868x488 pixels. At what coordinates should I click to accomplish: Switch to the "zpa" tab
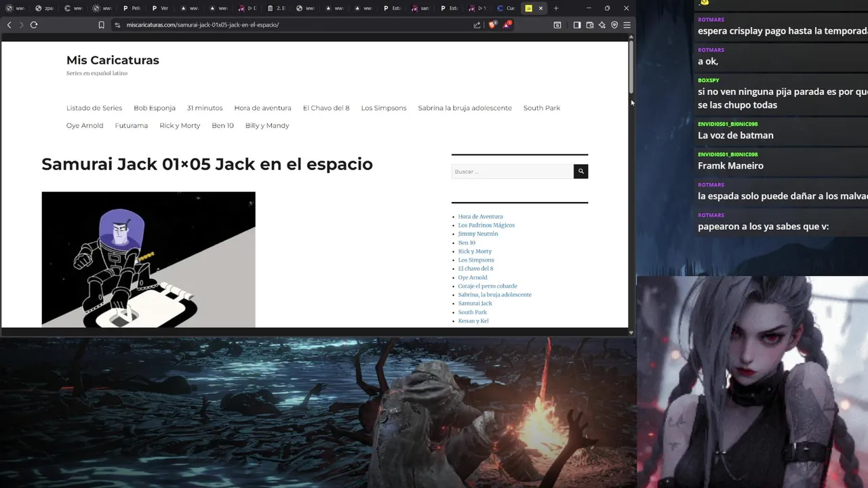[45, 8]
